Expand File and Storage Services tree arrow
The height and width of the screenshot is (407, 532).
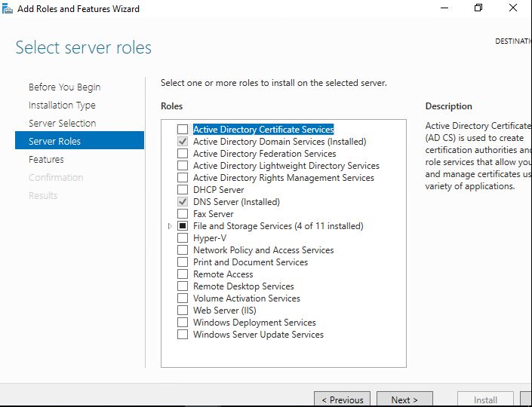click(x=170, y=226)
